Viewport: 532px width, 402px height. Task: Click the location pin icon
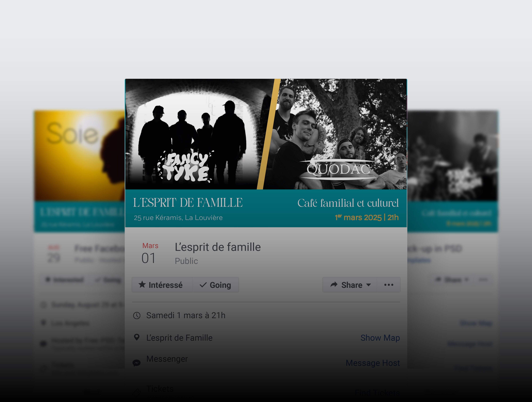pos(137,337)
